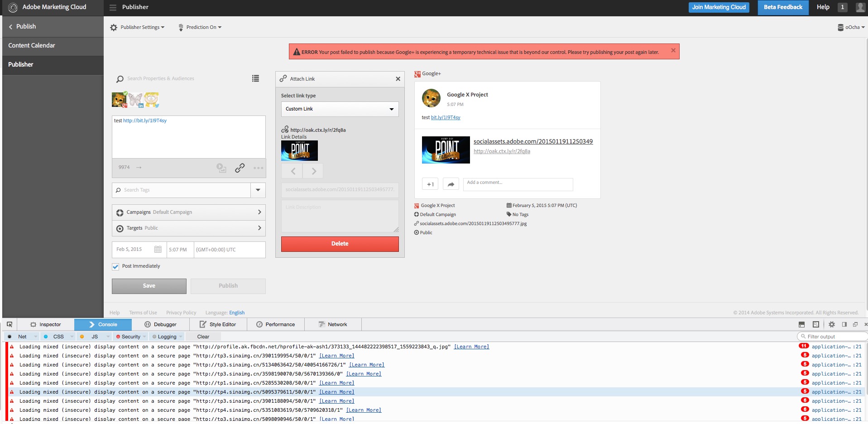Open the Logging filter dropdown arrow

(181, 337)
